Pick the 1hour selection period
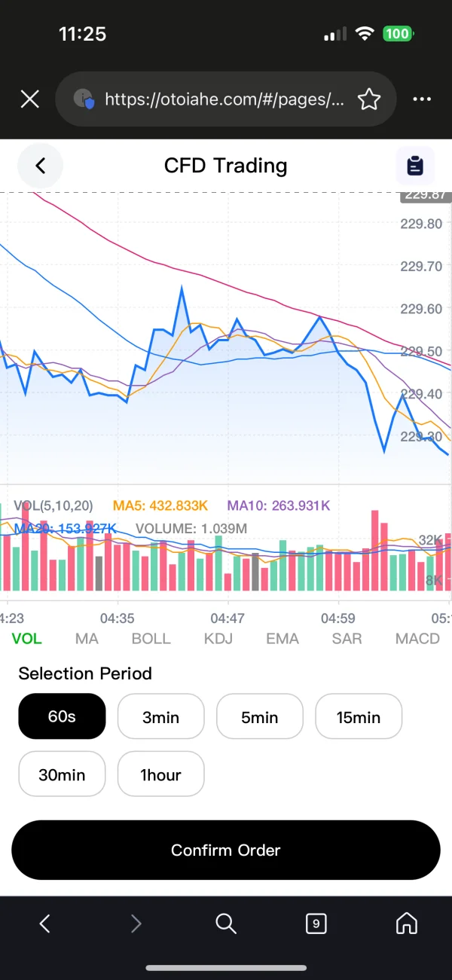 click(160, 774)
